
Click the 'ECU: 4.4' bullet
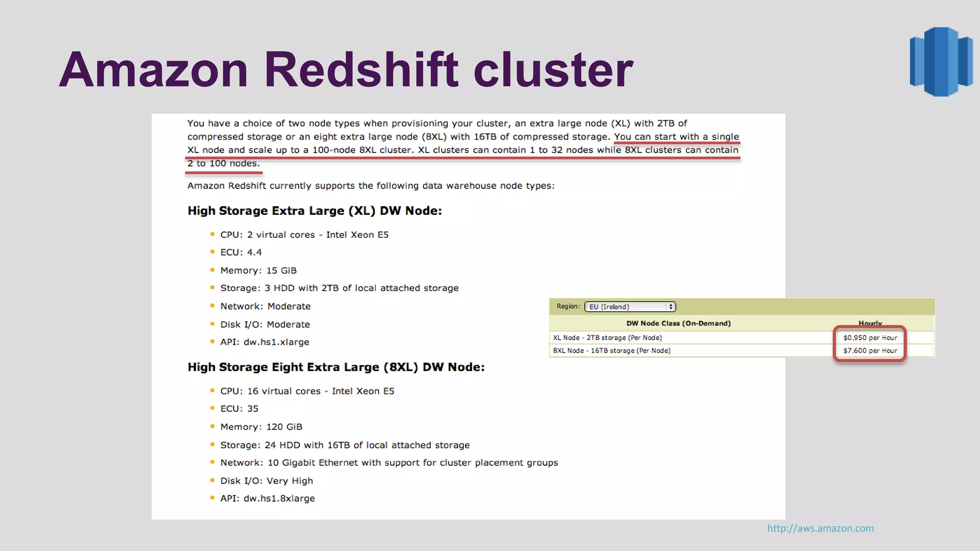(x=241, y=253)
